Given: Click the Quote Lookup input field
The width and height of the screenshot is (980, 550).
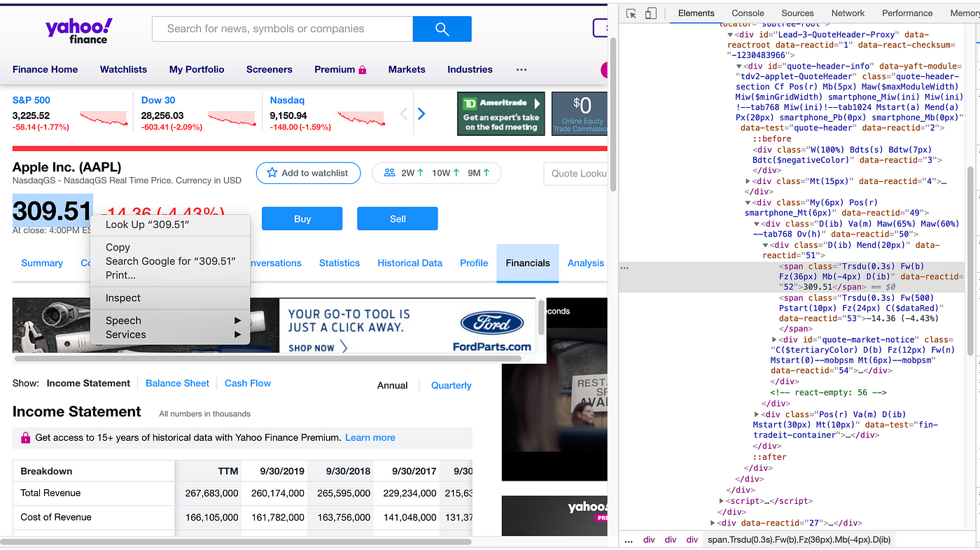Looking at the screenshot, I should point(575,174).
